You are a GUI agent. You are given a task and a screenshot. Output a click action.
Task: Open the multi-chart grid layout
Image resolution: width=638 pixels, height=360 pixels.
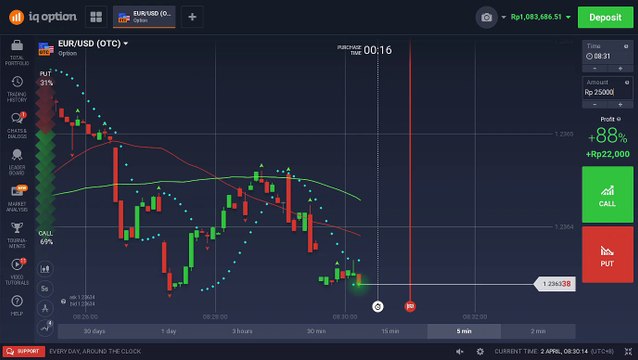96,17
